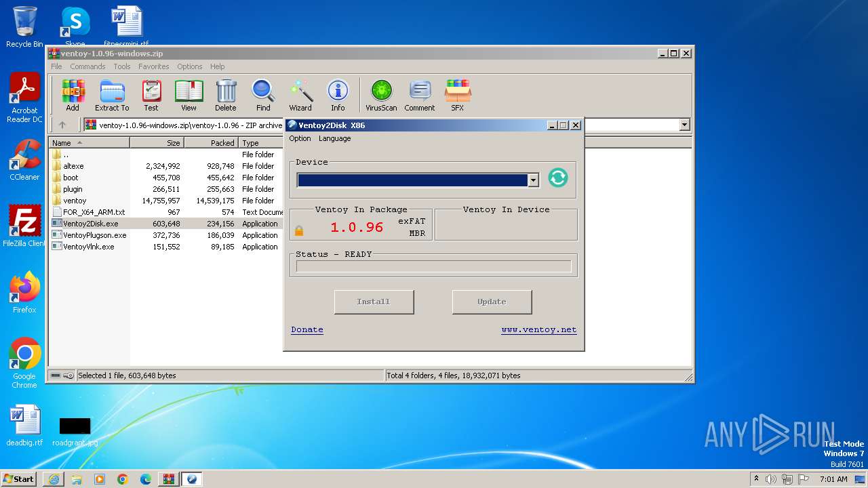Select the boot folder row
The image size is (868, 488).
point(166,178)
